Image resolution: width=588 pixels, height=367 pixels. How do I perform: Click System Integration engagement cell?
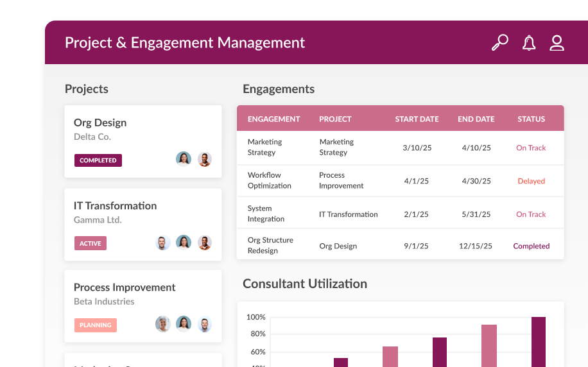click(x=266, y=213)
